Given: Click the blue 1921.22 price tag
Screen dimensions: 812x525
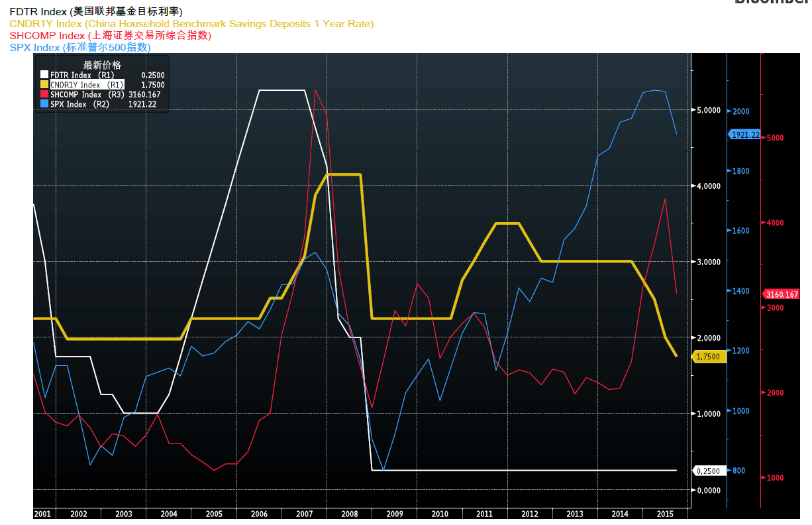Looking at the screenshot, I should 745,135.
